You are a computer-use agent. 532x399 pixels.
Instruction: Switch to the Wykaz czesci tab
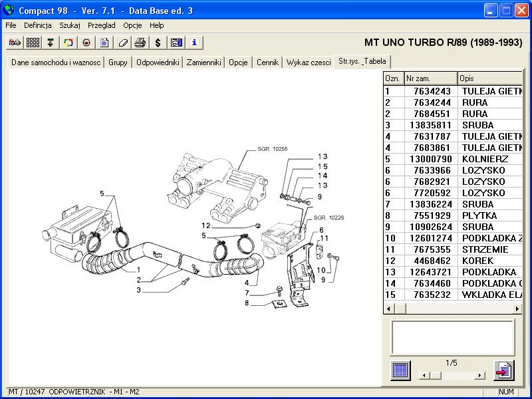tap(309, 63)
